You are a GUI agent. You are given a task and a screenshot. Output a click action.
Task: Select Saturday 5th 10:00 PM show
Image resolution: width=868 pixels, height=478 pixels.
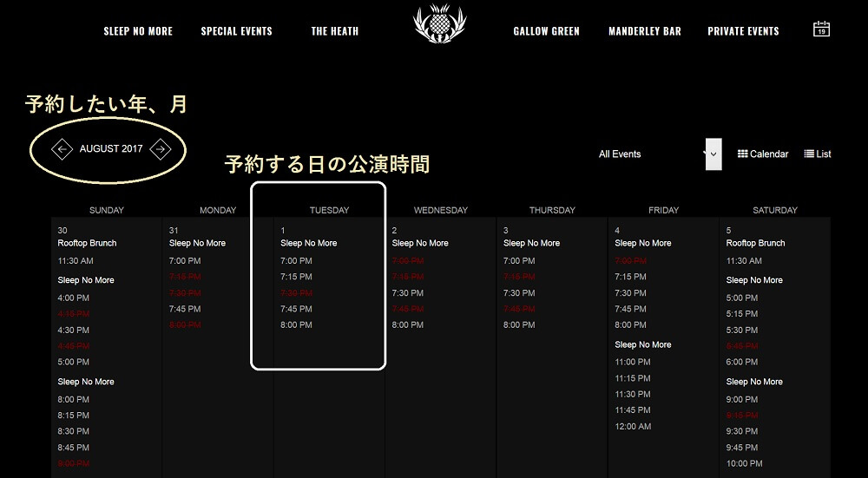pos(744,463)
